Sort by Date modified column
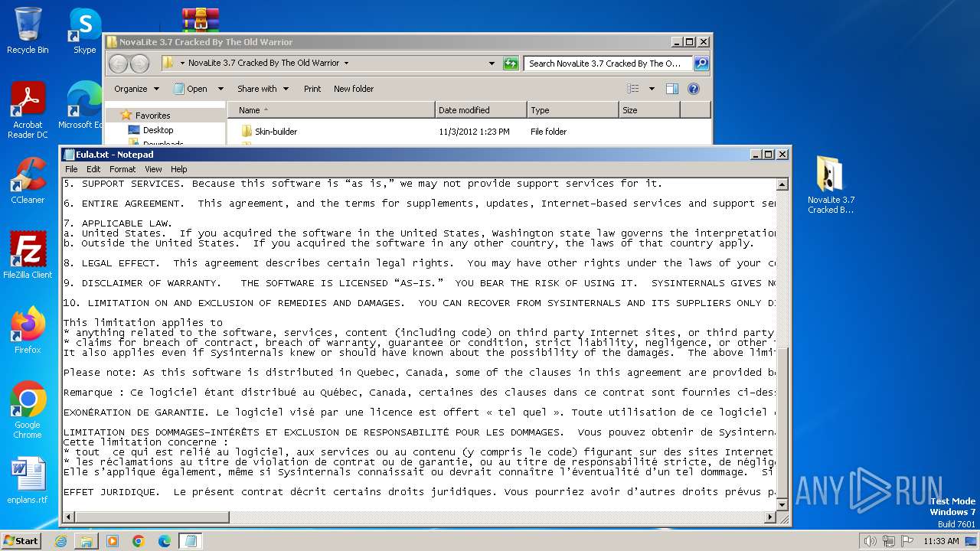This screenshot has height=551, width=980. (481, 110)
